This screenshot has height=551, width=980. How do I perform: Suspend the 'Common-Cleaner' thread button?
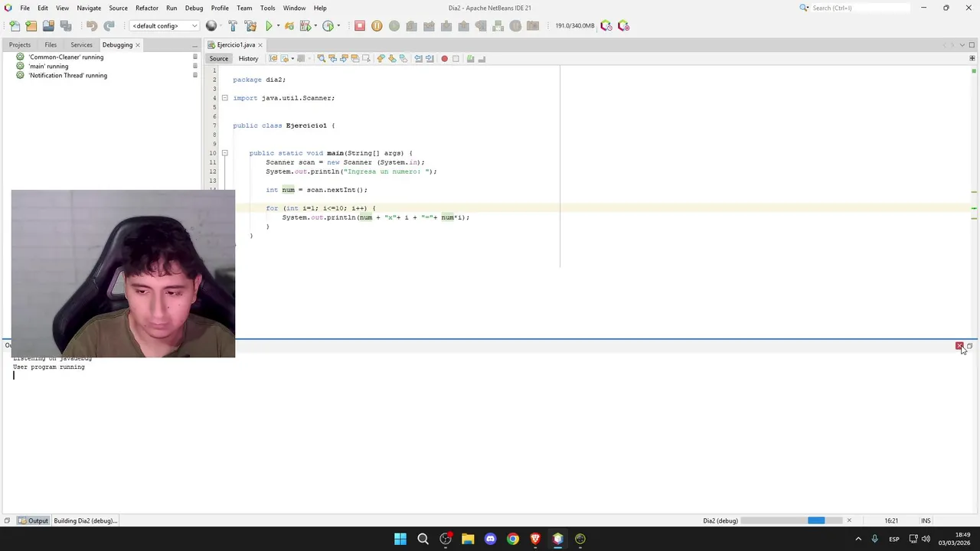coord(195,57)
